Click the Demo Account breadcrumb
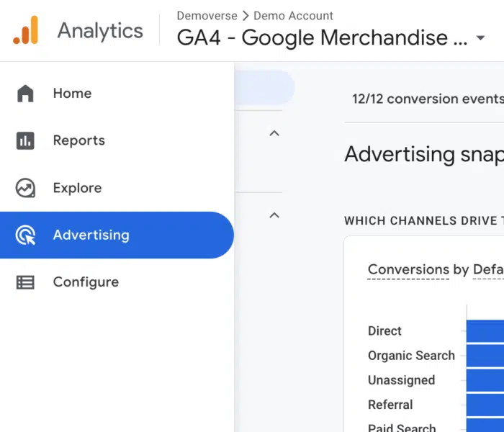 click(x=293, y=16)
